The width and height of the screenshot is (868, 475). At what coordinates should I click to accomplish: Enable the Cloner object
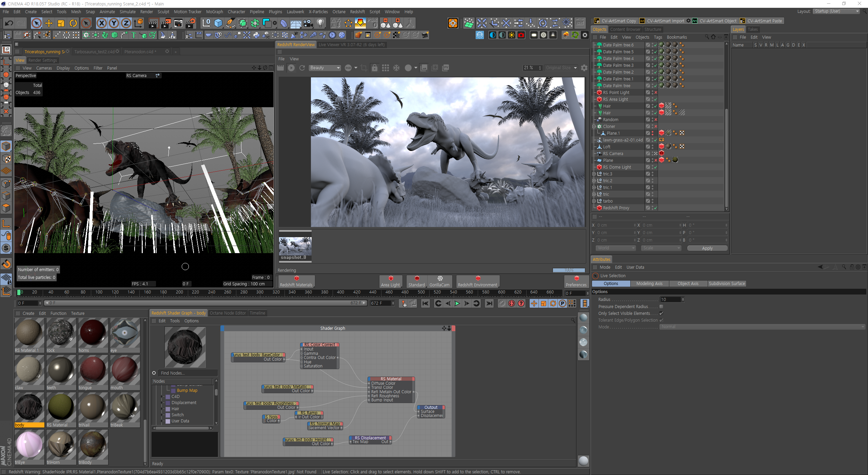coord(656,126)
